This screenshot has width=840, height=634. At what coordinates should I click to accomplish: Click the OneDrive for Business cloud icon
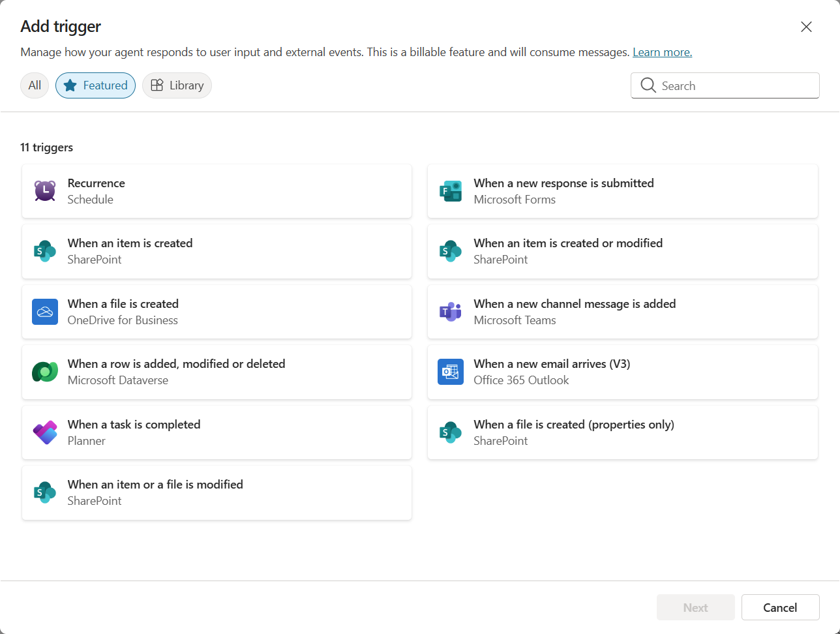[45, 312]
